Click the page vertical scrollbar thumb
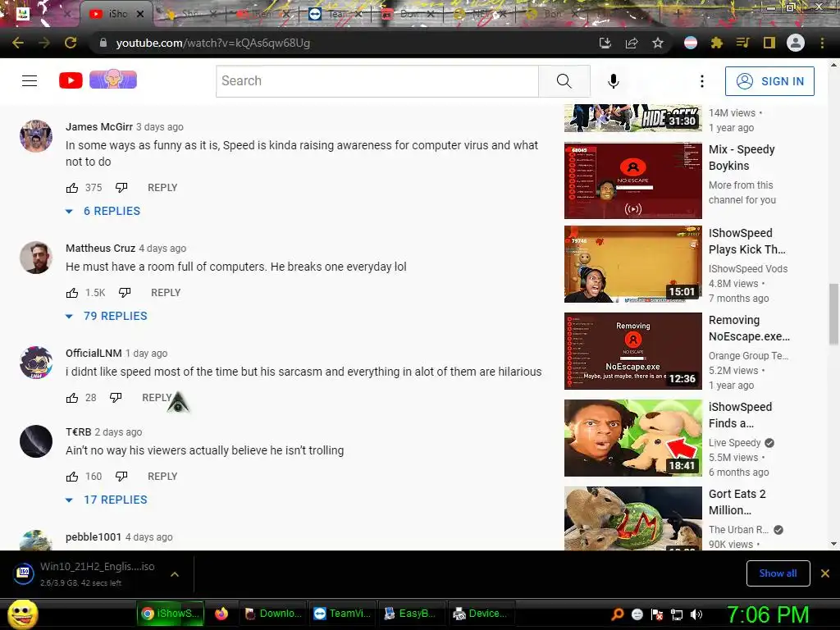840x630 pixels. (x=833, y=314)
